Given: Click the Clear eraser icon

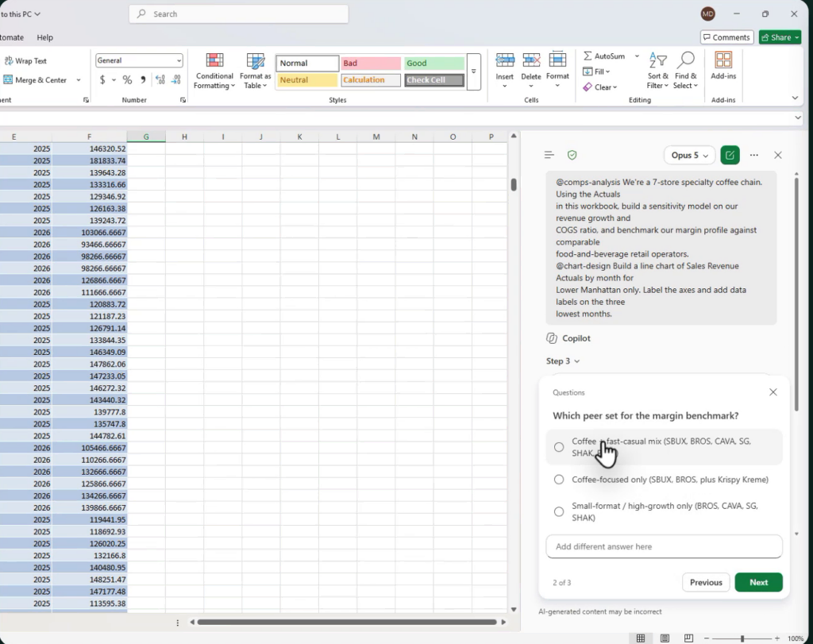Looking at the screenshot, I should coord(588,87).
